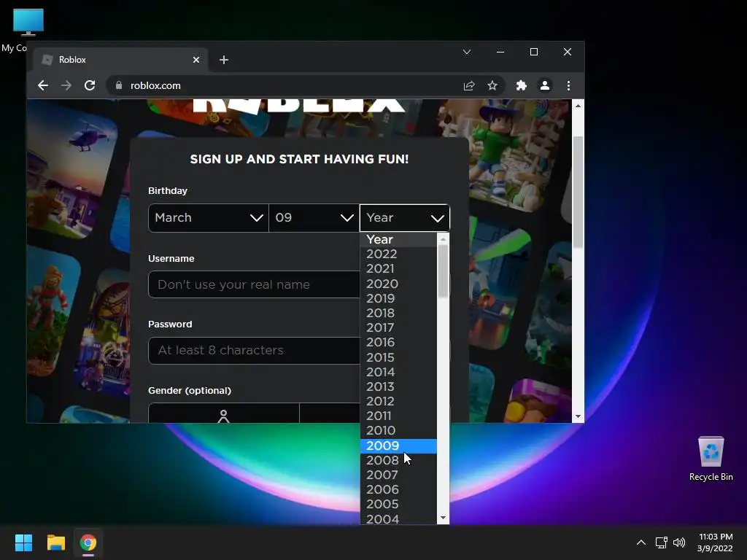Pick 2011 in year list
747x560 pixels.
(x=398, y=416)
